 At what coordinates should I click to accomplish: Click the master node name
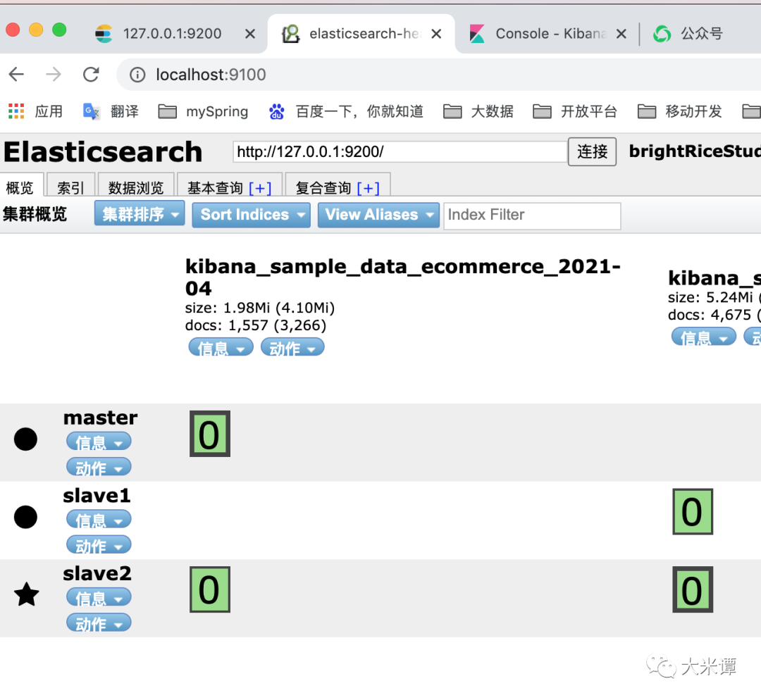pos(101,418)
